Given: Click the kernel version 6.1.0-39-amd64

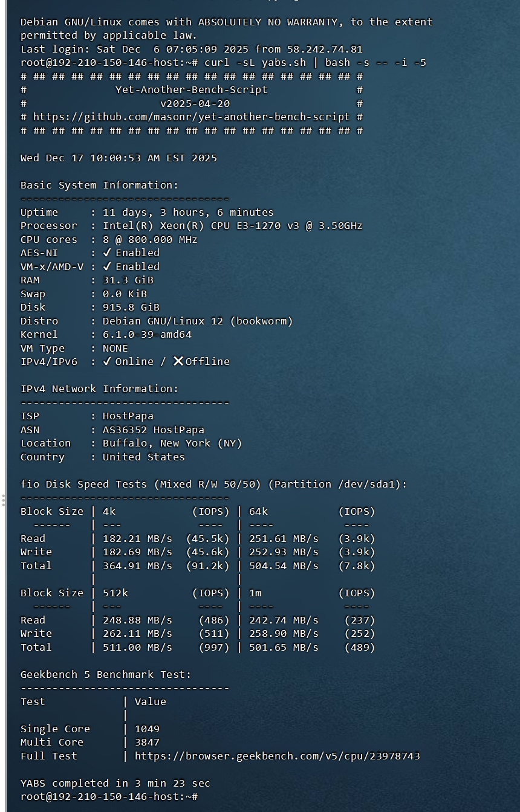Looking at the screenshot, I should click(x=147, y=335).
